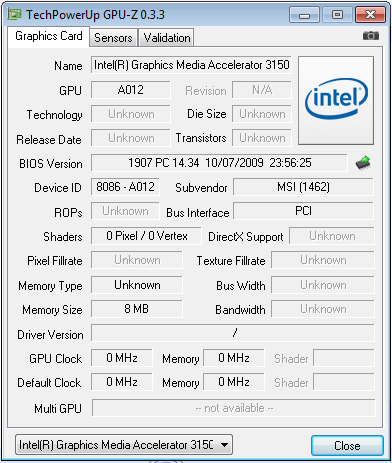Click the GPU-Z title bar app icon
The height and width of the screenshot is (463, 392).
[x=15, y=14]
